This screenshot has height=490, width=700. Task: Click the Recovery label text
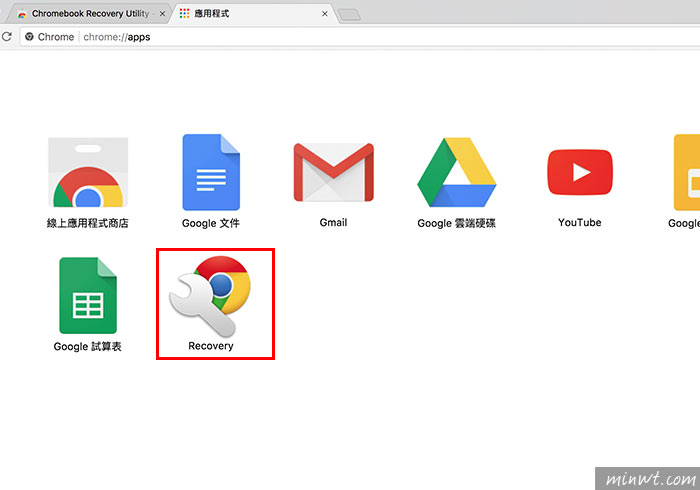coord(211,346)
